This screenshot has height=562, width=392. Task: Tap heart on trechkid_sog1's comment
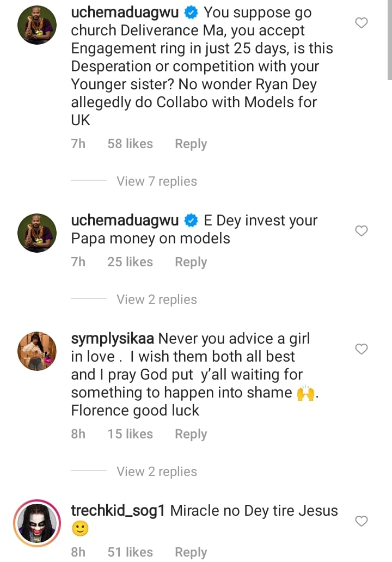[362, 522]
